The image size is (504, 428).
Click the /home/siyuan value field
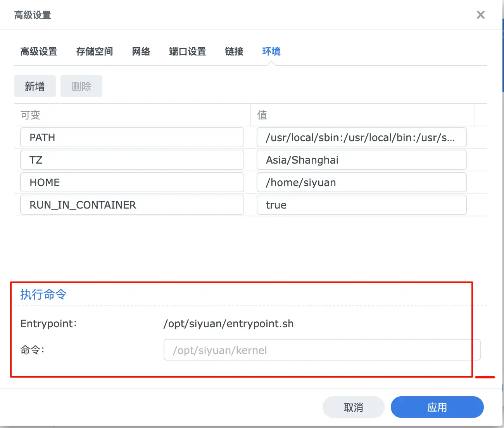361,182
